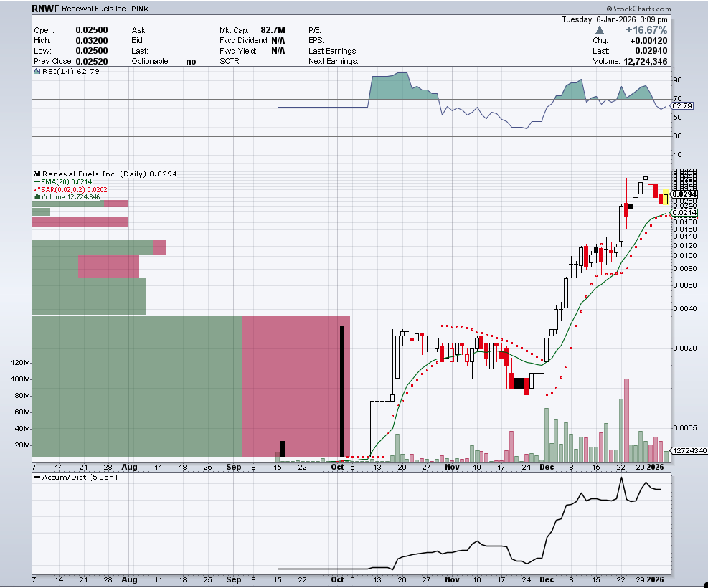Click the Fwd Dividend N/A value
Screen dimensions: 708x588
278,41
